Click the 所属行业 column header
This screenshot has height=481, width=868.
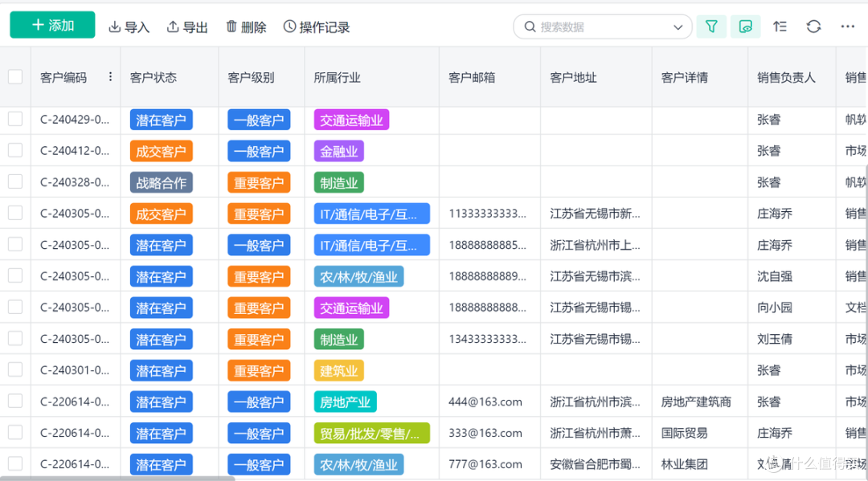click(x=337, y=77)
